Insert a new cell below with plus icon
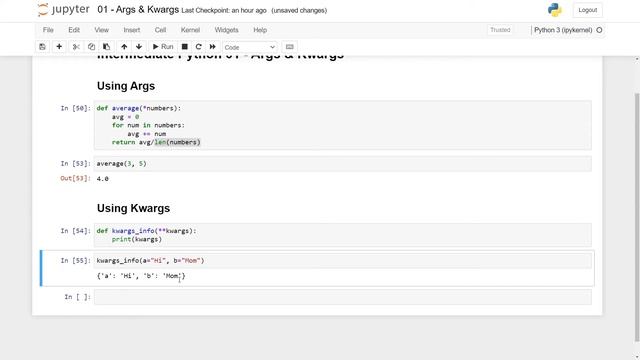 tap(59, 47)
